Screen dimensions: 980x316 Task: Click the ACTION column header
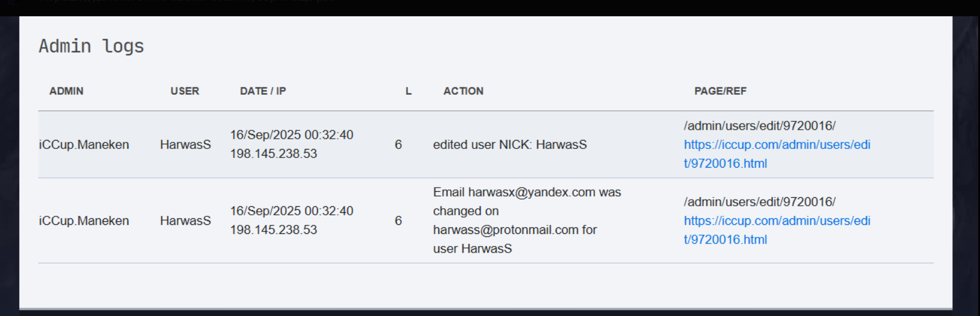coord(463,91)
